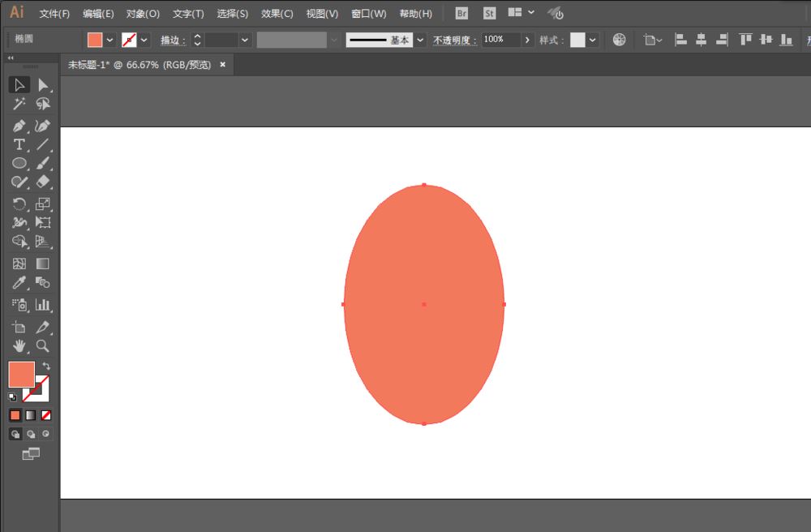Expand the fill color dropdown arrow
The height and width of the screenshot is (532, 811).
point(110,40)
